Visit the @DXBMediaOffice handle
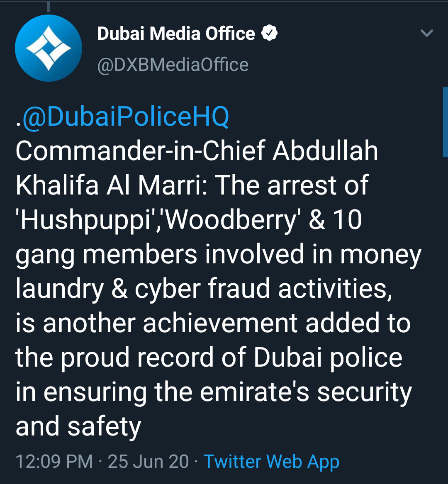448x484 pixels. coord(173,65)
